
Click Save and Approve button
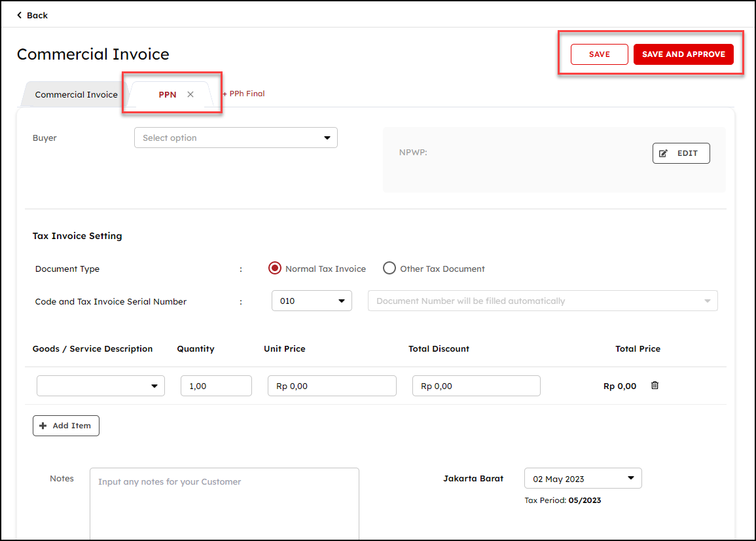point(683,54)
